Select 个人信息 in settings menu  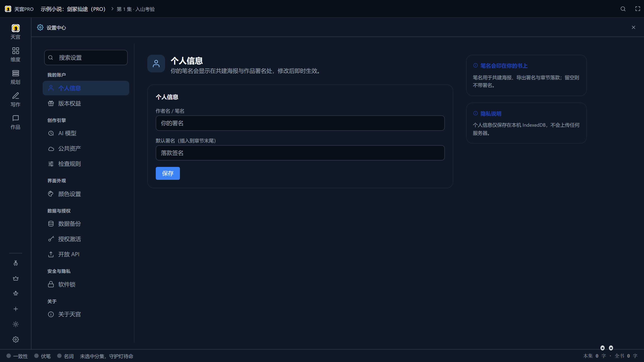86,88
